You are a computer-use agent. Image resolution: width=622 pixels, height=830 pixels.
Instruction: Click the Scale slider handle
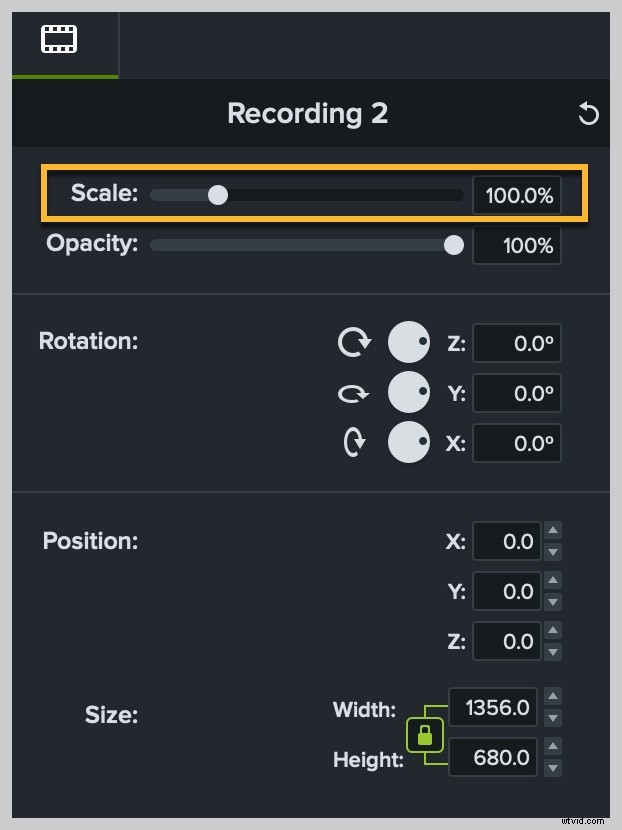click(x=218, y=195)
